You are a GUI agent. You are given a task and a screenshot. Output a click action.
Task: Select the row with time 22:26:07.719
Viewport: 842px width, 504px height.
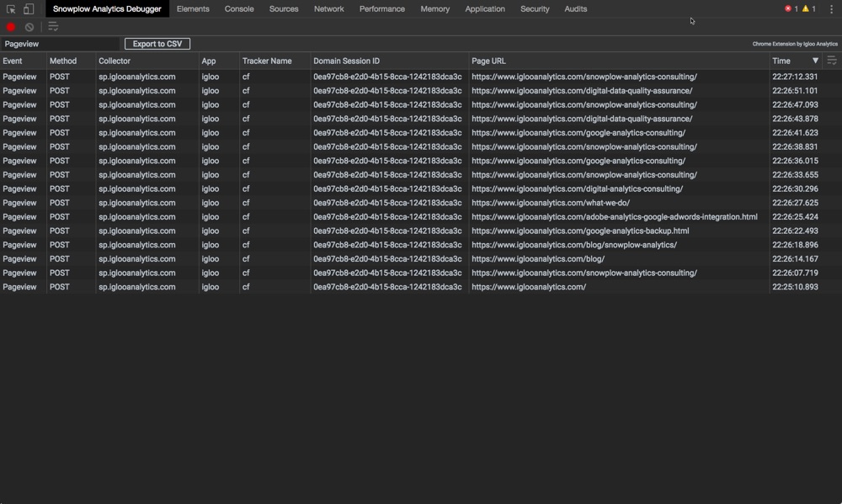tap(421, 273)
